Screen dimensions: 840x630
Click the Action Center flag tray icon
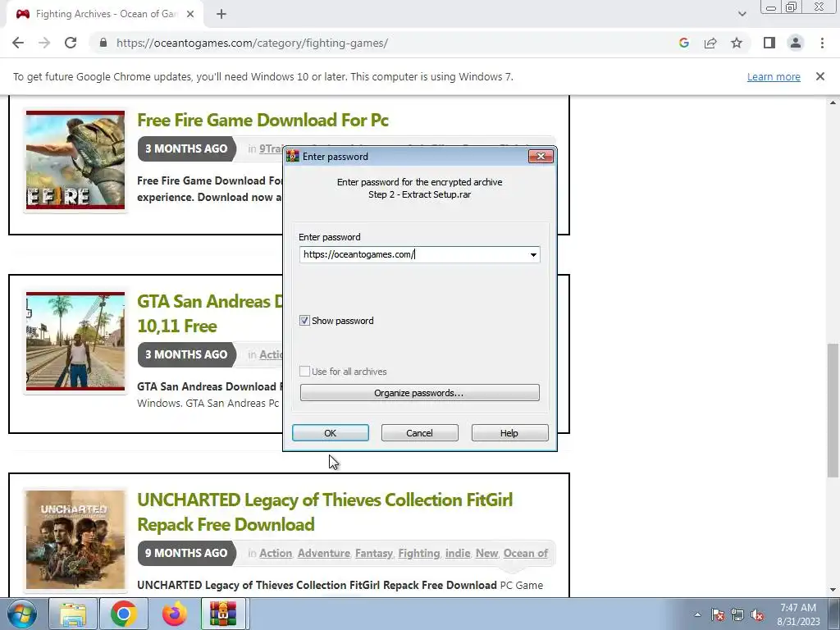click(x=717, y=614)
